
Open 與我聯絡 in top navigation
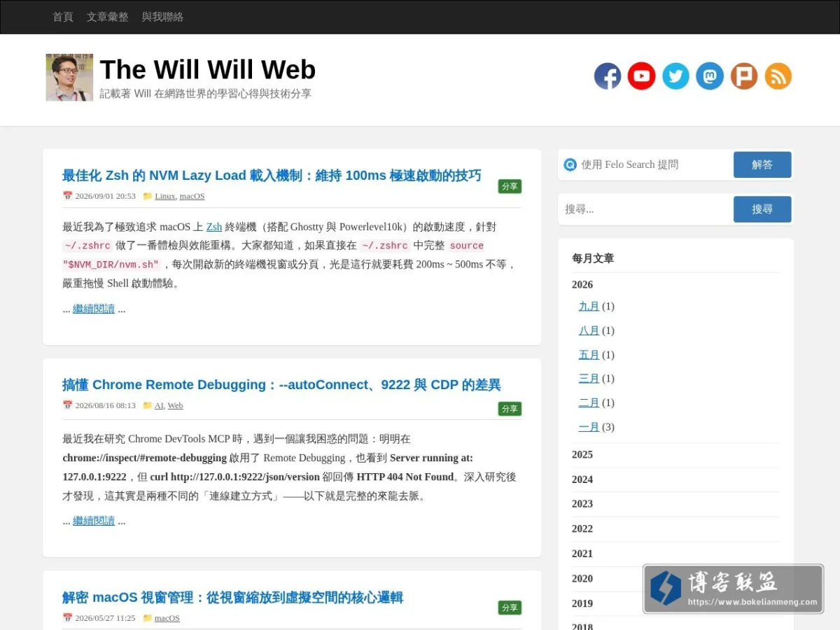click(x=162, y=17)
